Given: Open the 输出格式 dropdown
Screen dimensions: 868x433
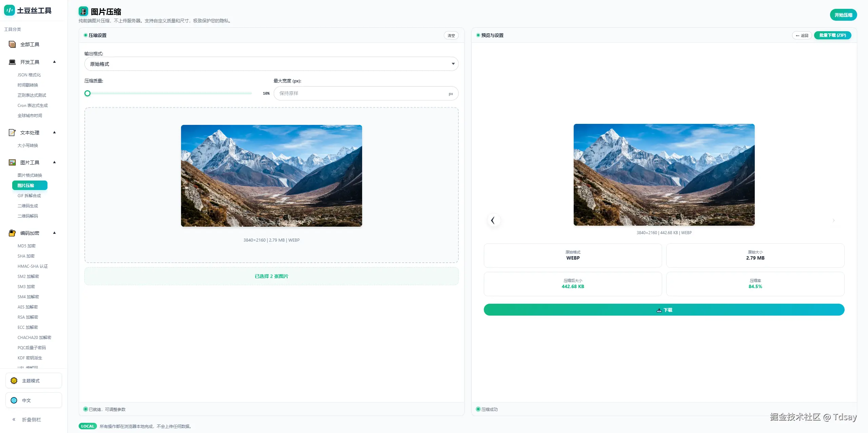Looking at the screenshot, I should [x=271, y=64].
